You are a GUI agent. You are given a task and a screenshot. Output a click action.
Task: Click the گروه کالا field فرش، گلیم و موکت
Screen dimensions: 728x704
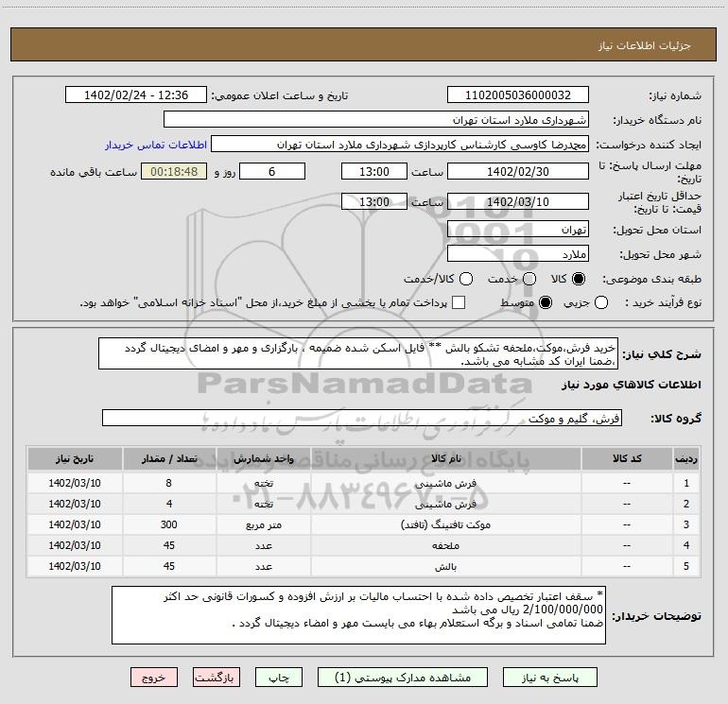[362, 418]
